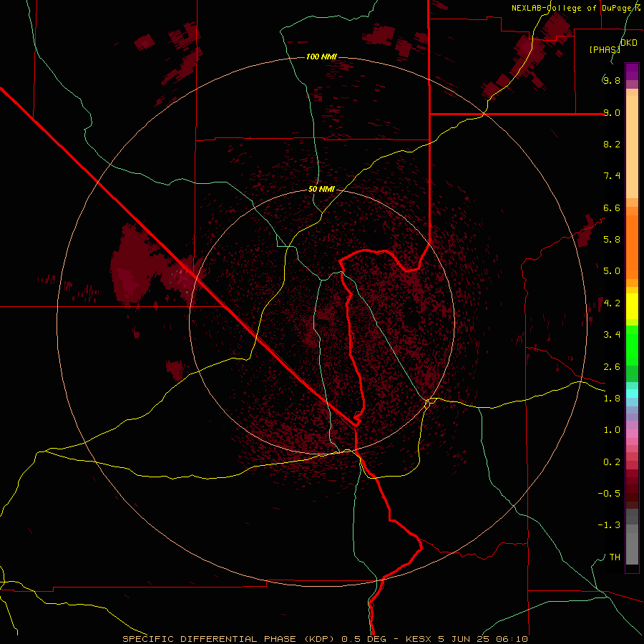Click the 8.2 legend value
This screenshot has height=644, width=644.
coord(612,144)
